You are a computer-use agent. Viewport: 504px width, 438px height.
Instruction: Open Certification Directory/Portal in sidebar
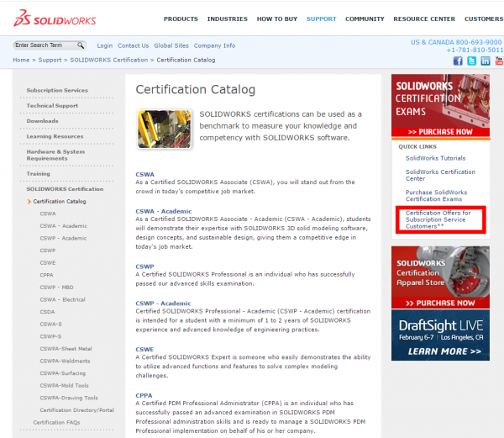tap(77, 410)
